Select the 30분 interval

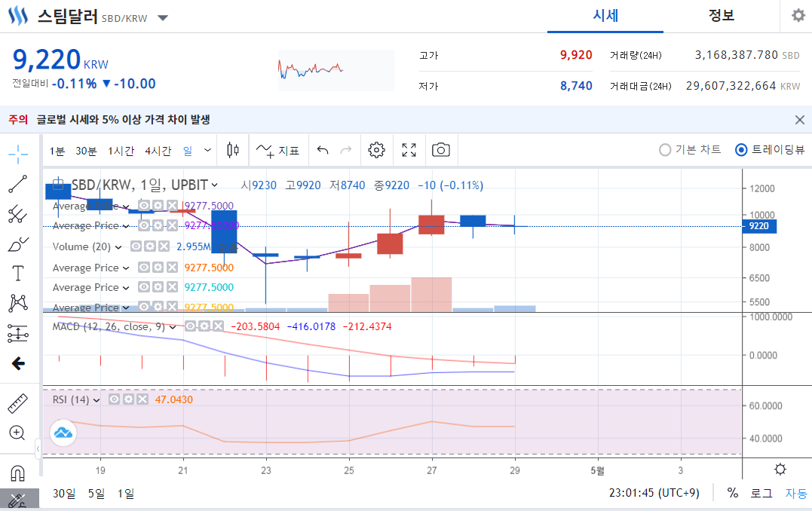tap(86, 151)
